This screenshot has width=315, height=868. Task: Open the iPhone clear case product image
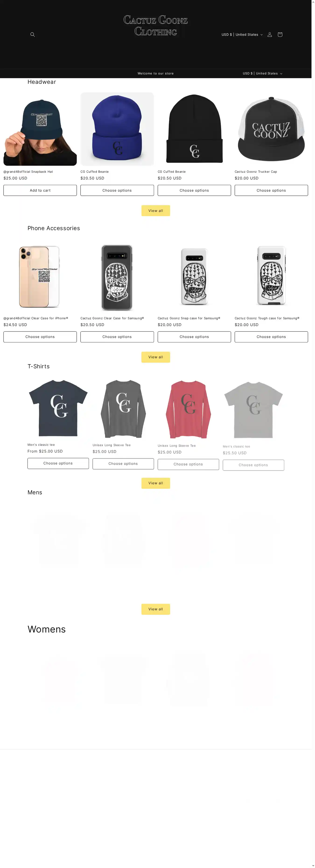tap(40, 276)
